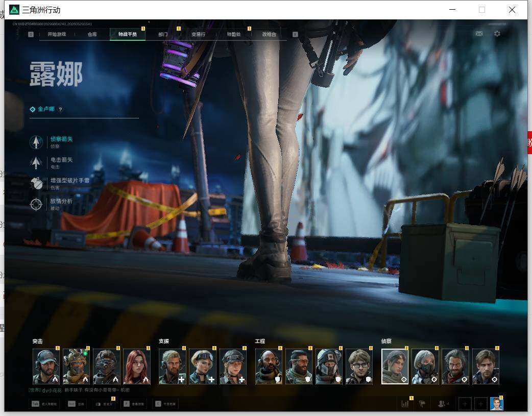Minimize the 三角洲行动 window
This screenshot has height=416, width=532.
pos(452,10)
